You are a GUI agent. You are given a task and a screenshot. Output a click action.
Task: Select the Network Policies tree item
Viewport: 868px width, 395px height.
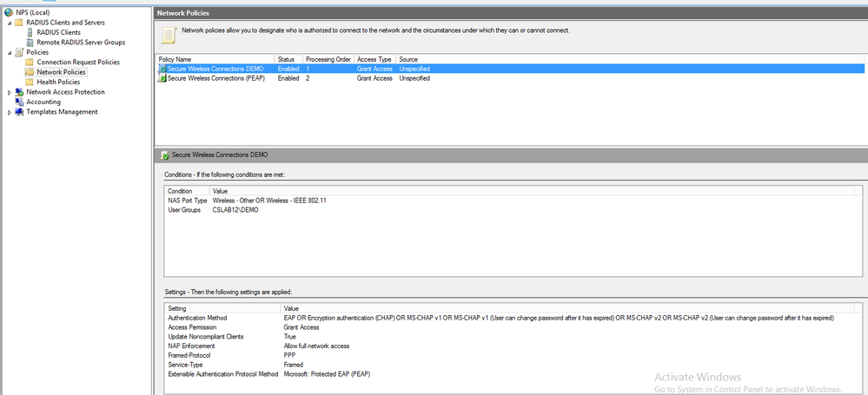point(60,72)
